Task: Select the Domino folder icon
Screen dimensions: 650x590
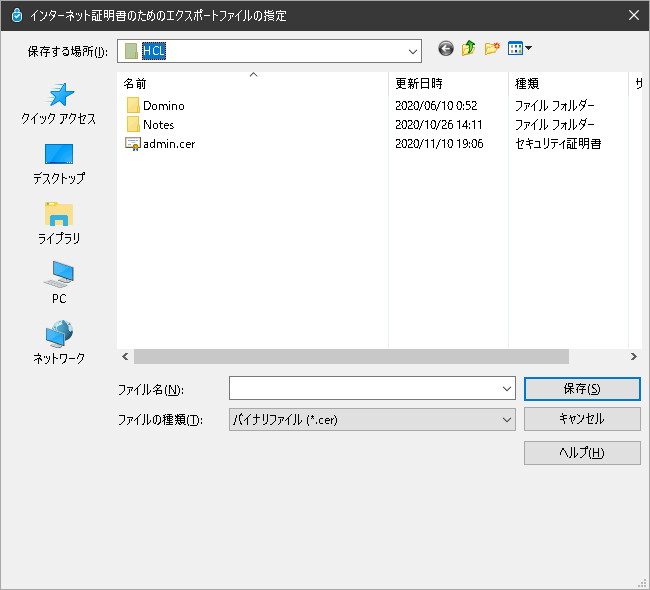Action: [x=133, y=105]
